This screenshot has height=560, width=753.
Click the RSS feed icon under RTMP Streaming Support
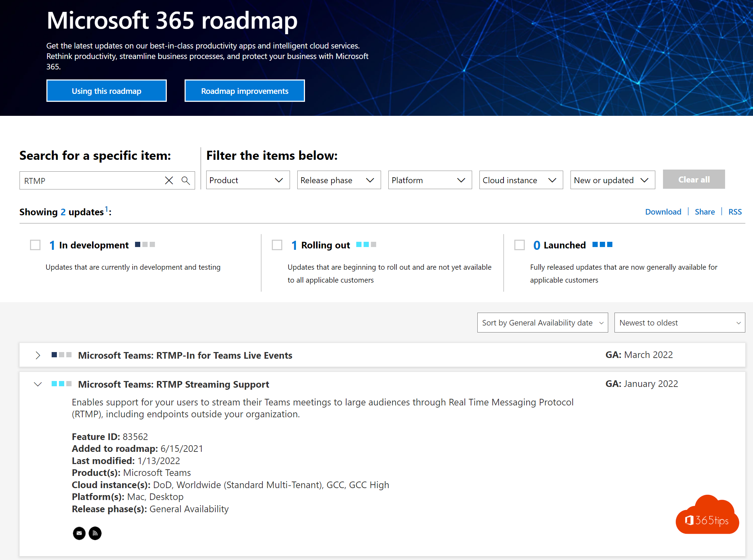pos(95,533)
